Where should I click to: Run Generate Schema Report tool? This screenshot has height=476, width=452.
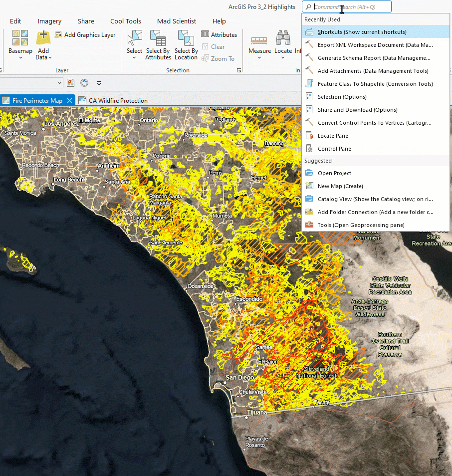(x=376, y=58)
